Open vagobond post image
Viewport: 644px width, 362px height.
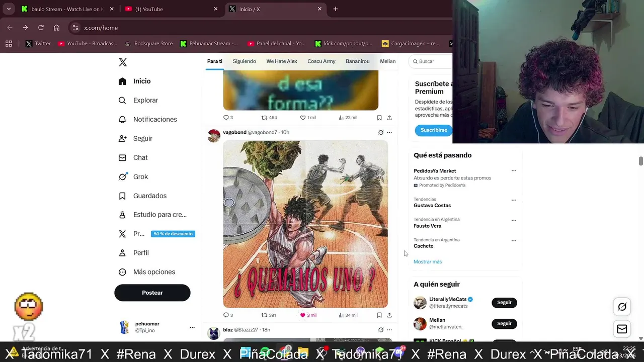point(305,224)
